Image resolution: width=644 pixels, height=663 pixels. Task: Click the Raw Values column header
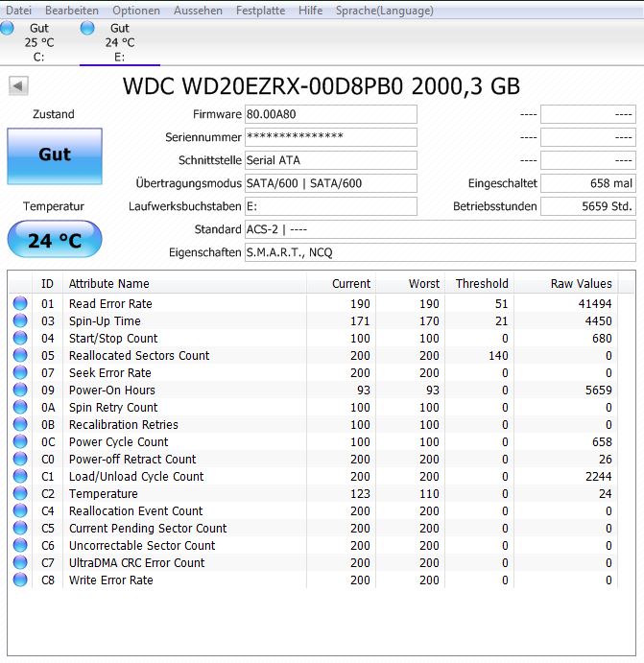pyautogui.click(x=565, y=283)
